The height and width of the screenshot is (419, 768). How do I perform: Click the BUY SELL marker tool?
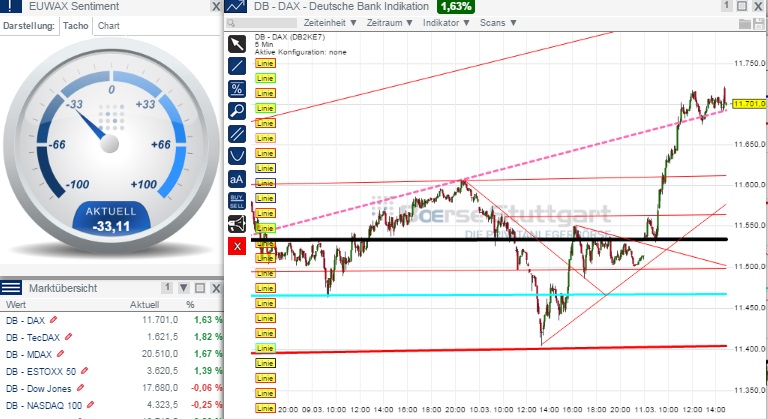pyautogui.click(x=237, y=201)
